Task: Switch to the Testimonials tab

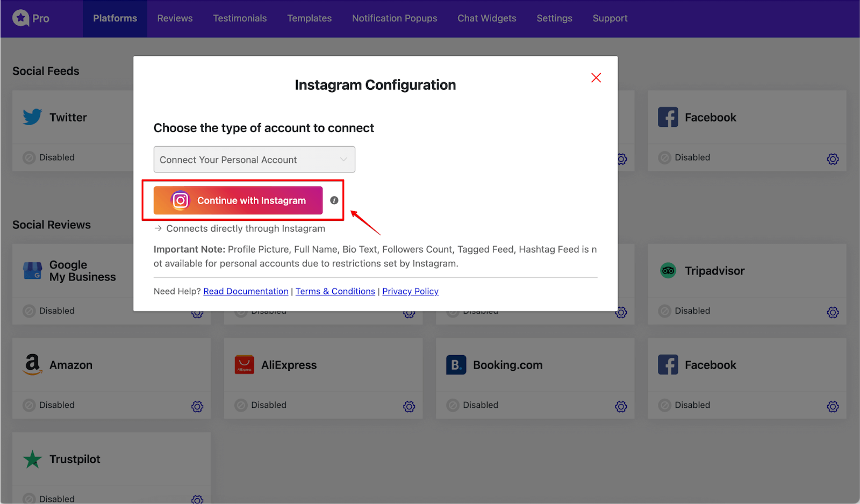Action: pyautogui.click(x=240, y=18)
